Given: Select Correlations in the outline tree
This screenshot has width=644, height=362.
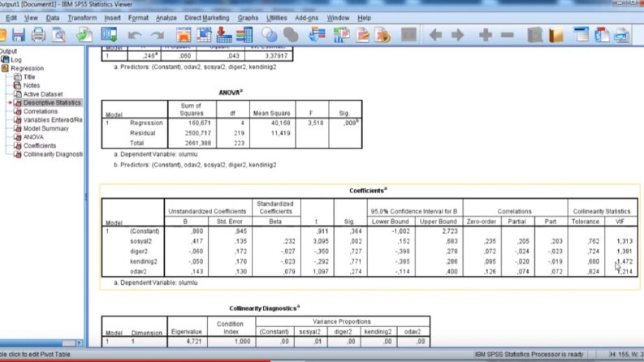Looking at the screenshot, I should click(41, 112).
